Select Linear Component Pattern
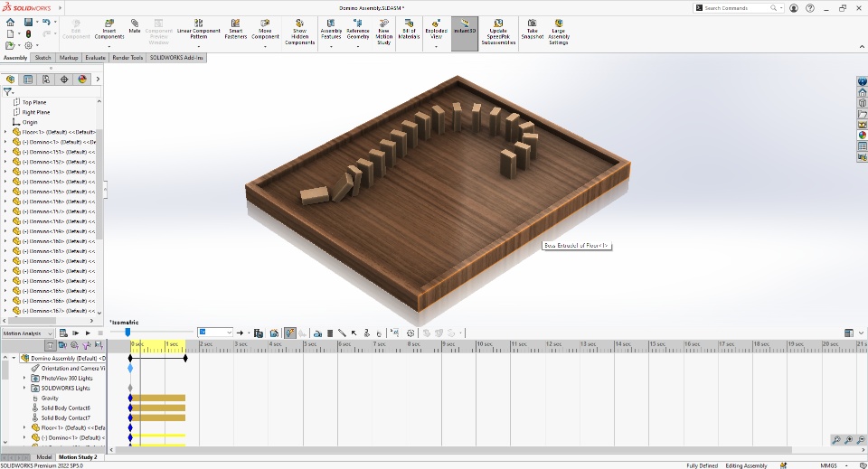Viewport: 868px width, 469px height. [x=199, y=30]
